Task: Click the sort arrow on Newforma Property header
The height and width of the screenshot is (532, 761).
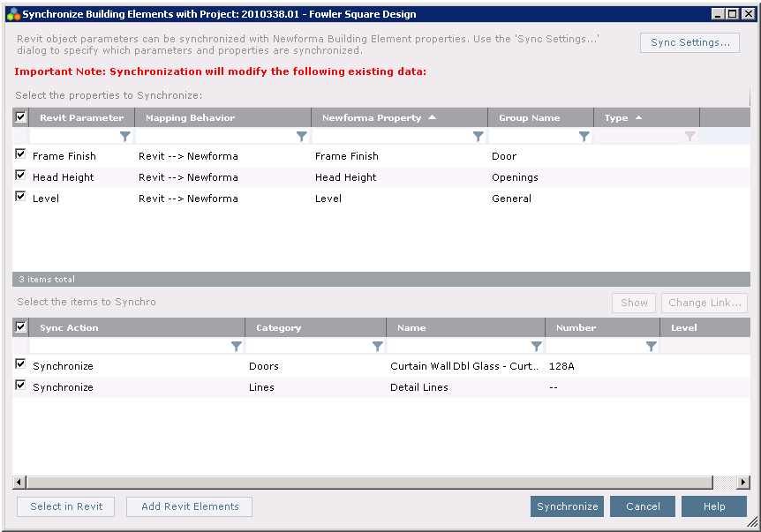Action: (432, 117)
